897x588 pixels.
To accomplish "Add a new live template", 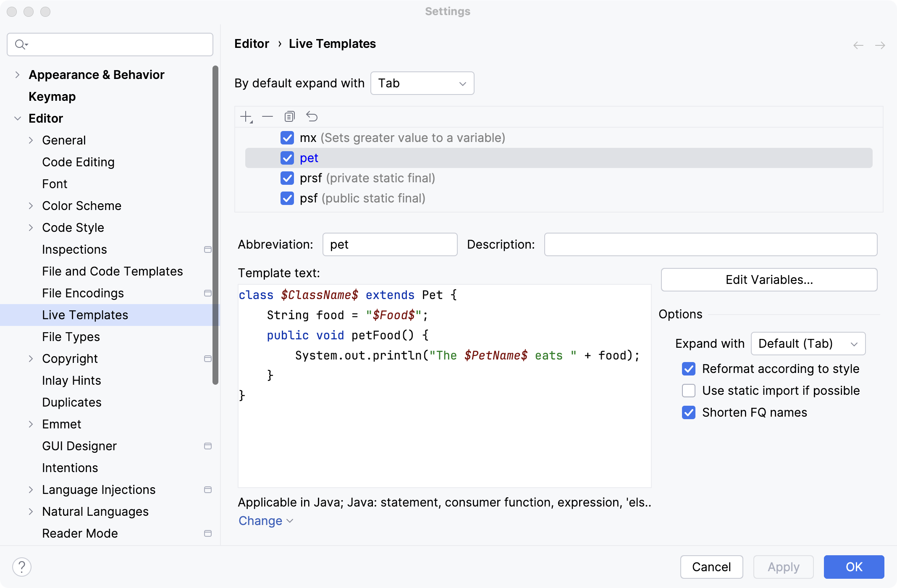I will tap(246, 116).
